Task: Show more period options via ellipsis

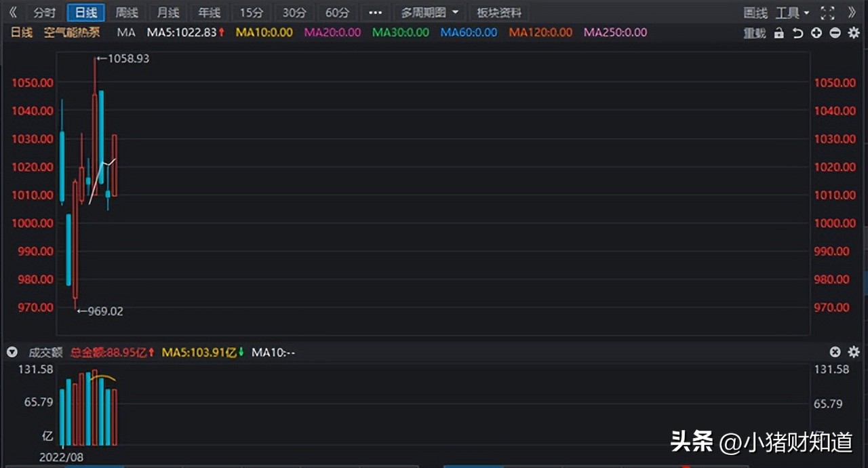Action: [375, 13]
